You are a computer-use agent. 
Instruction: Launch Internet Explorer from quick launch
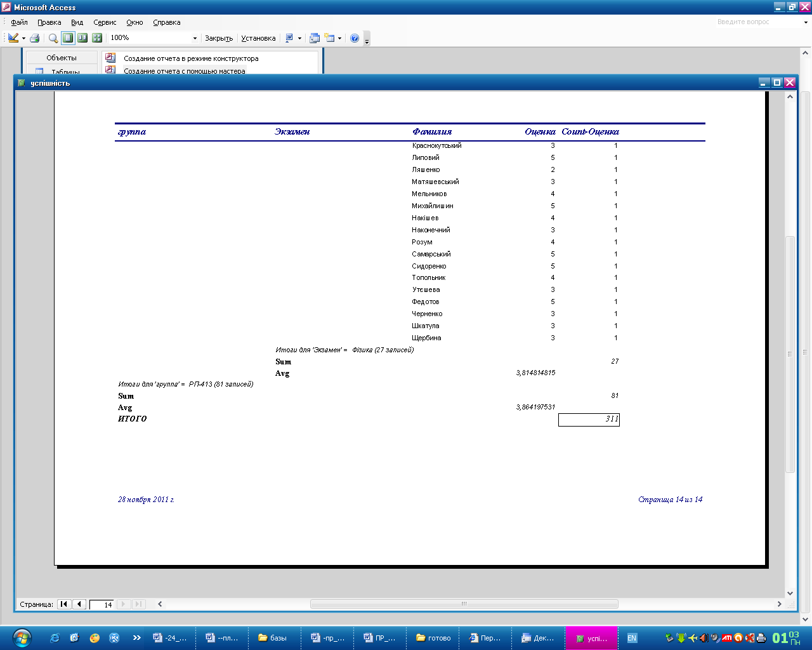point(55,638)
